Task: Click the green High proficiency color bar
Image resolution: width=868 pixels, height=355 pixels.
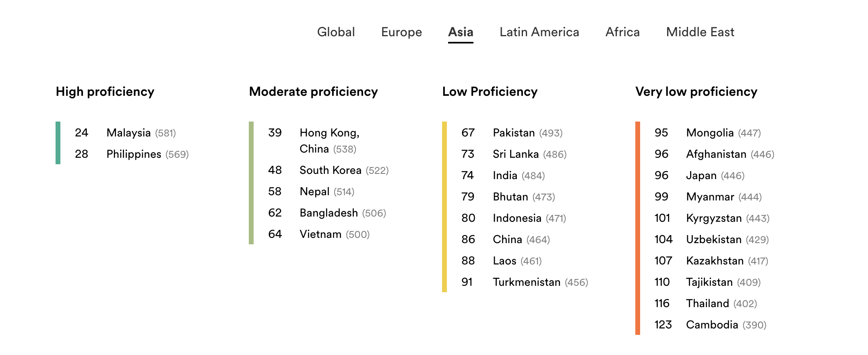Action: click(58, 143)
